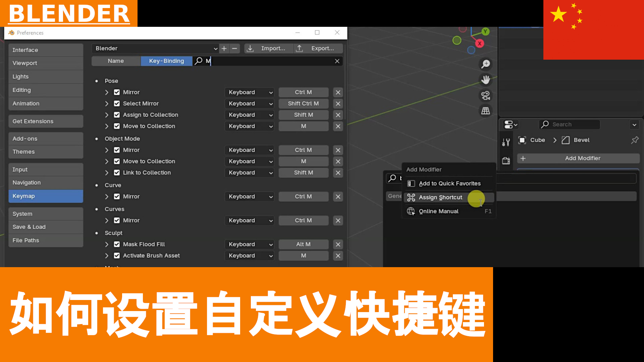Toggle the camera view icon

[x=485, y=95]
